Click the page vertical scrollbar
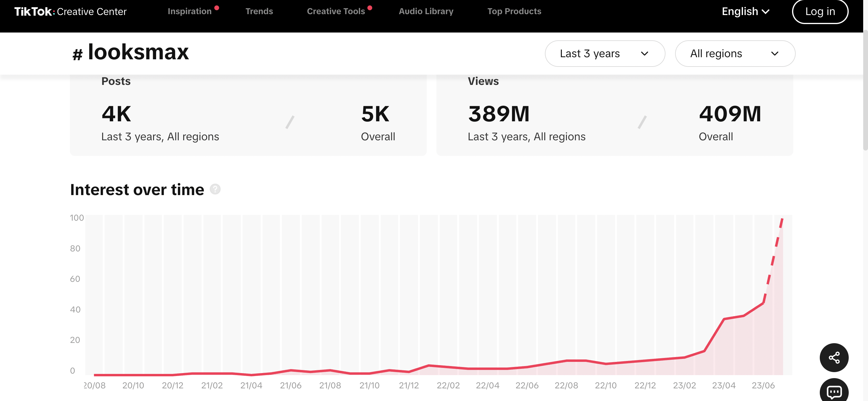The height and width of the screenshot is (401, 868). [865, 91]
